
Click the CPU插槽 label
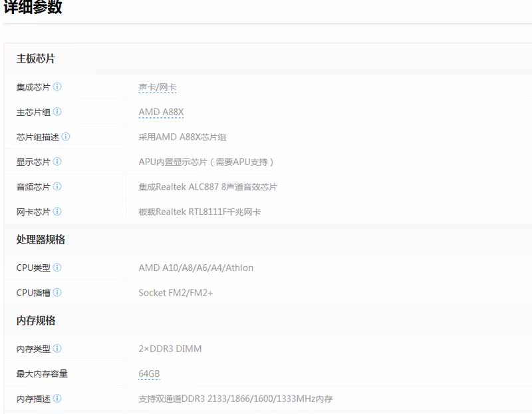tap(33, 293)
